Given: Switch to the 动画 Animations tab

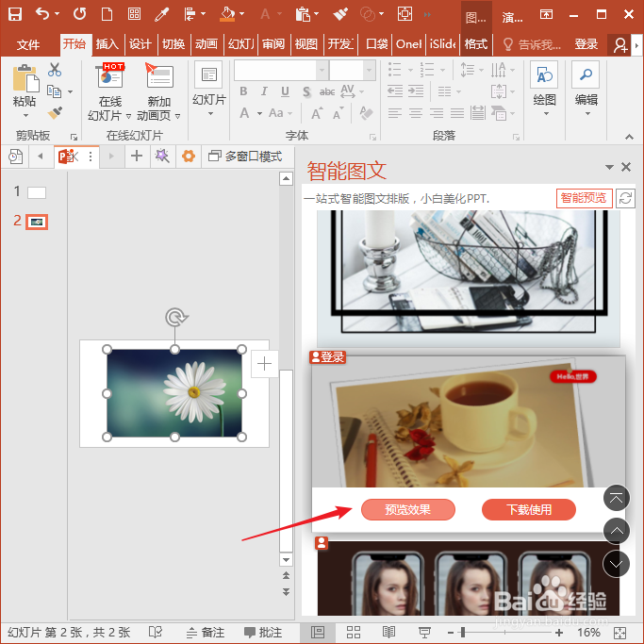Looking at the screenshot, I should click(206, 44).
